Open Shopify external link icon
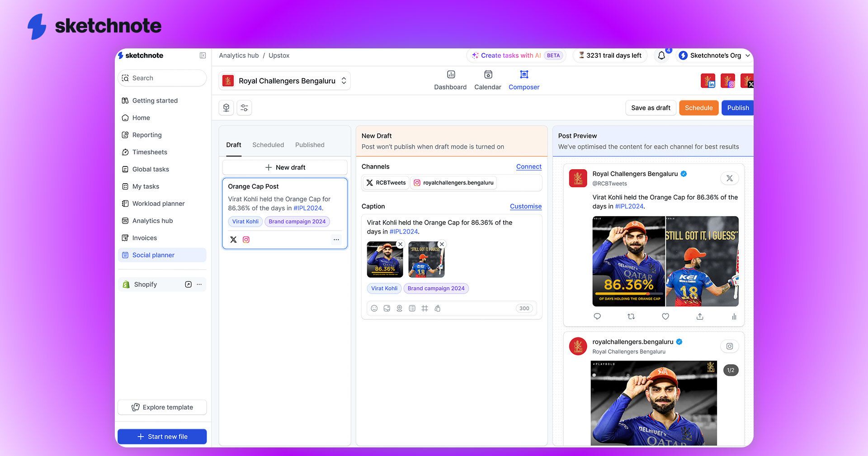The height and width of the screenshot is (456, 868). point(189,285)
